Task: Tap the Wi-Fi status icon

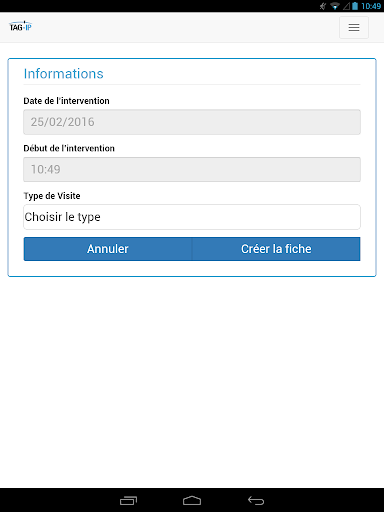Action: coord(335,6)
